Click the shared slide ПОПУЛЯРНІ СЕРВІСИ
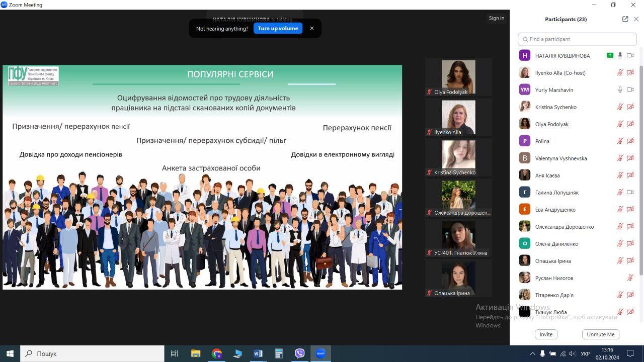Image resolution: width=644 pixels, height=362 pixels. pos(202,177)
